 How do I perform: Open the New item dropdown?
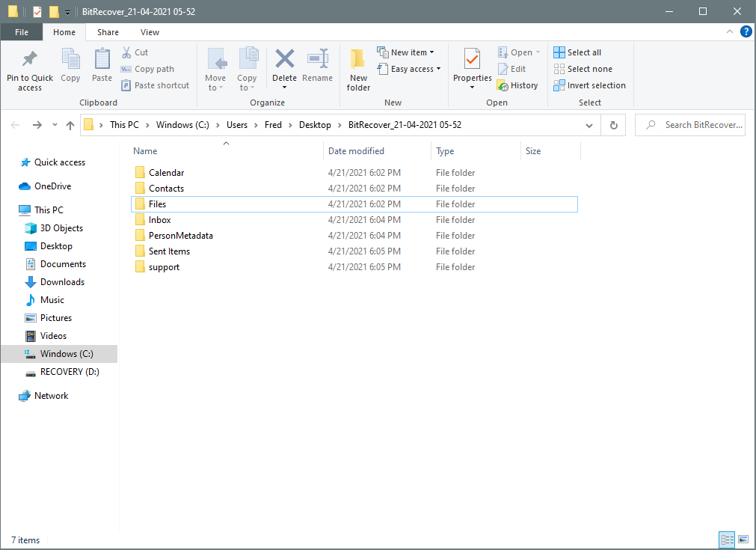point(405,52)
